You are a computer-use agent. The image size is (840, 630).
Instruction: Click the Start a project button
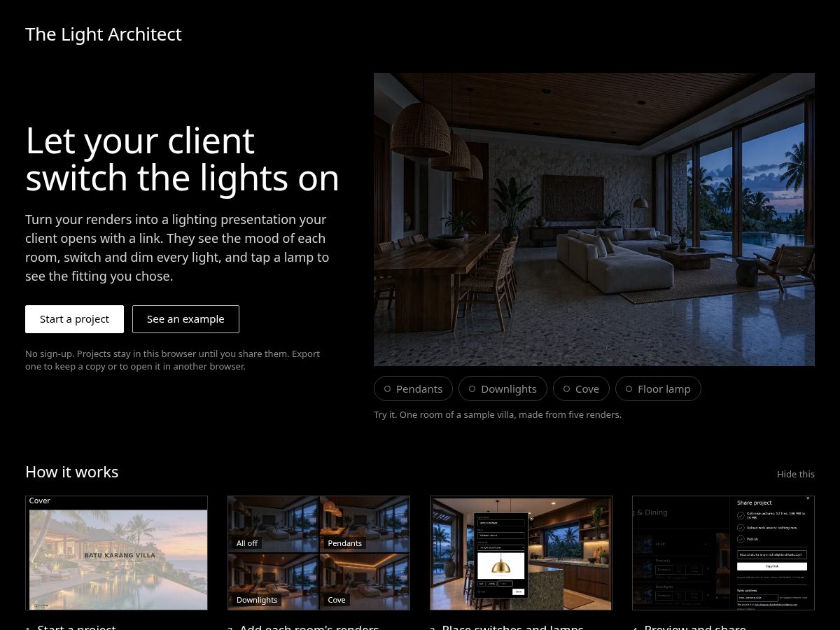pyautogui.click(x=74, y=319)
